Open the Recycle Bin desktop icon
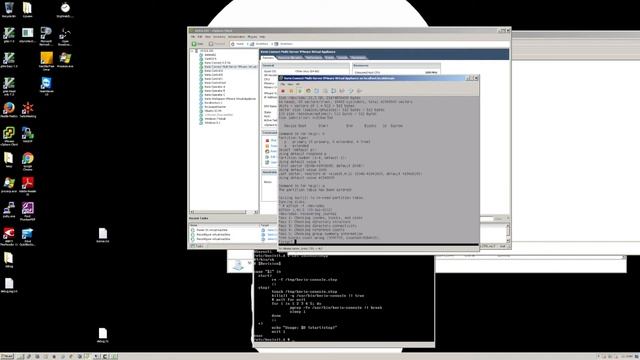 point(9,10)
